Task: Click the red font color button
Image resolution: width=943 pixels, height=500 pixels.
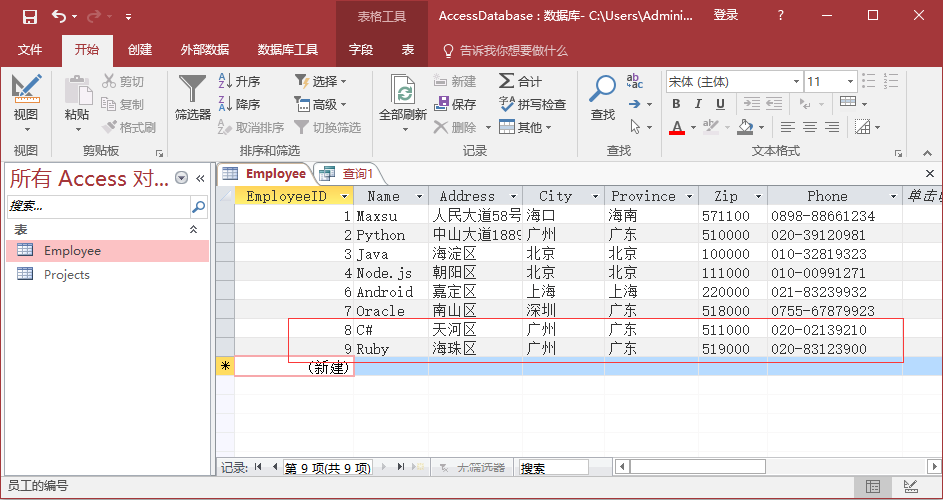Action: [x=677, y=127]
